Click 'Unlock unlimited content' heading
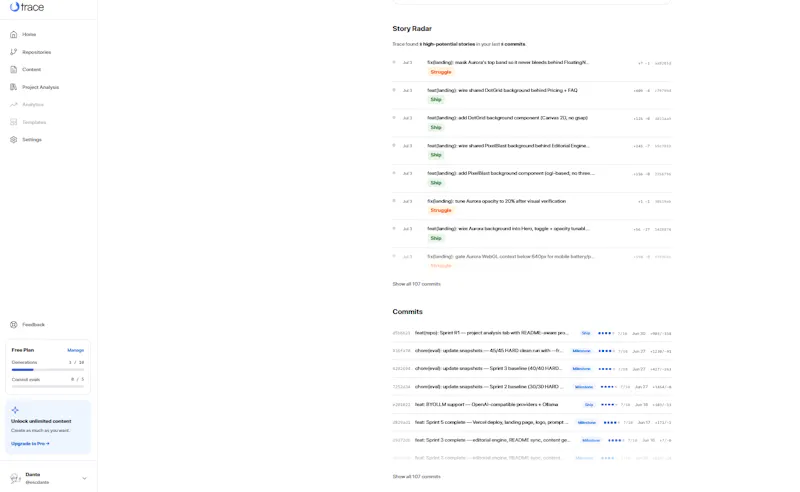This screenshot has width=800, height=492. click(41, 421)
